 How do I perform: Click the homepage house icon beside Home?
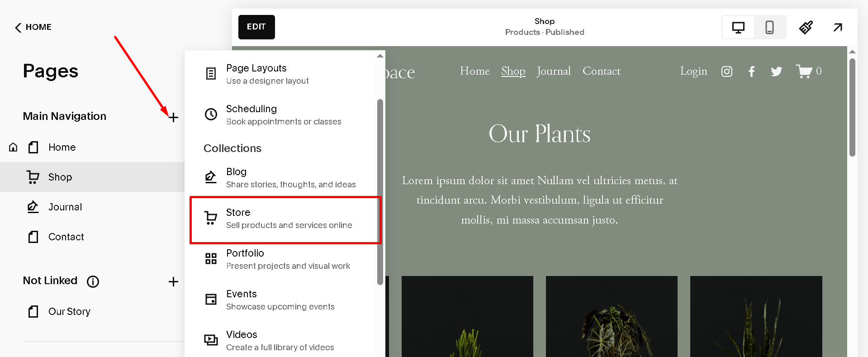click(13, 147)
